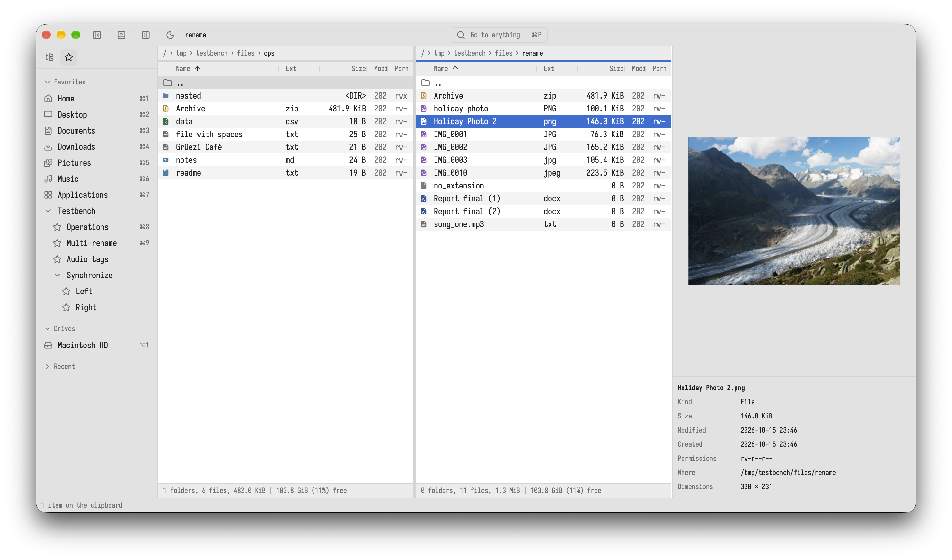Collapse the Testbench group
Image resolution: width=952 pixels, height=560 pixels.
[x=48, y=211]
